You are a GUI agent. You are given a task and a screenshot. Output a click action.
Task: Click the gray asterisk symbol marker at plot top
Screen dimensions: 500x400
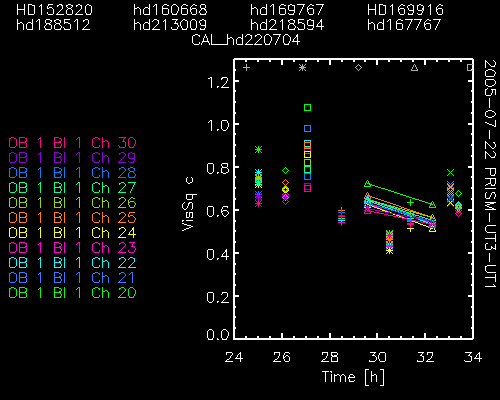coord(302,68)
